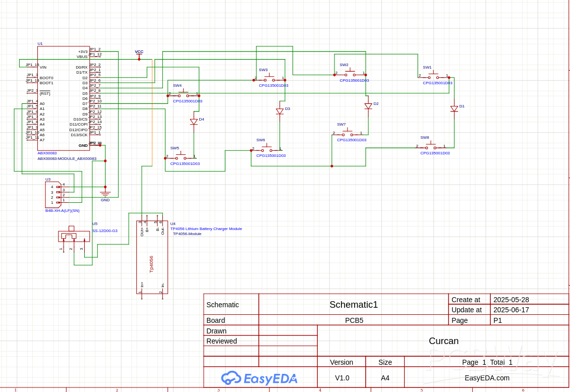Screen dimensions: 570x392
Task: Click the 2025-06-17 update date cell
Action: (511, 310)
